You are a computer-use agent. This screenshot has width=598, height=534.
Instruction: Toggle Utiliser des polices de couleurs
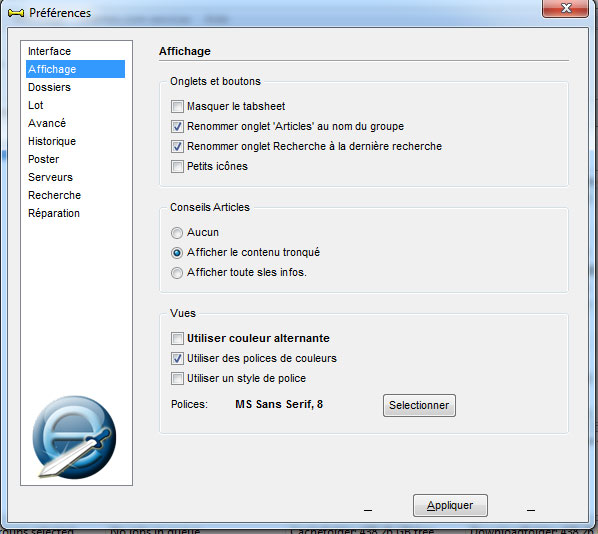pos(177,359)
